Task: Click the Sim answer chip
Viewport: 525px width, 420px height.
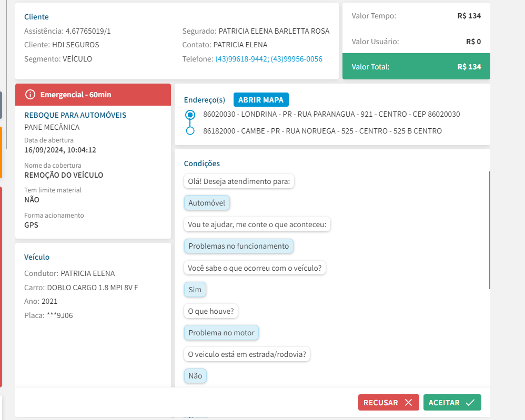Action: tap(195, 290)
